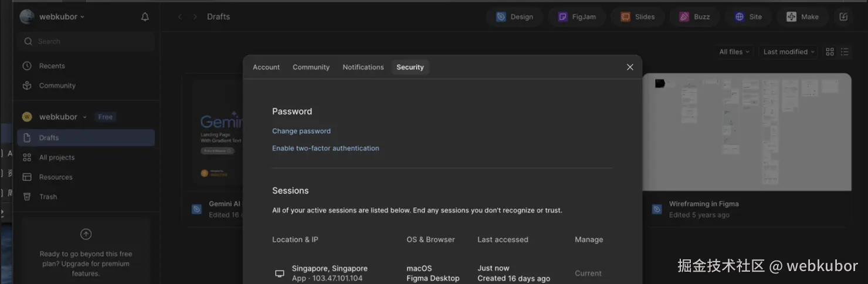The image size is (868, 284).
Task: Switch to list view
Action: click(x=845, y=52)
